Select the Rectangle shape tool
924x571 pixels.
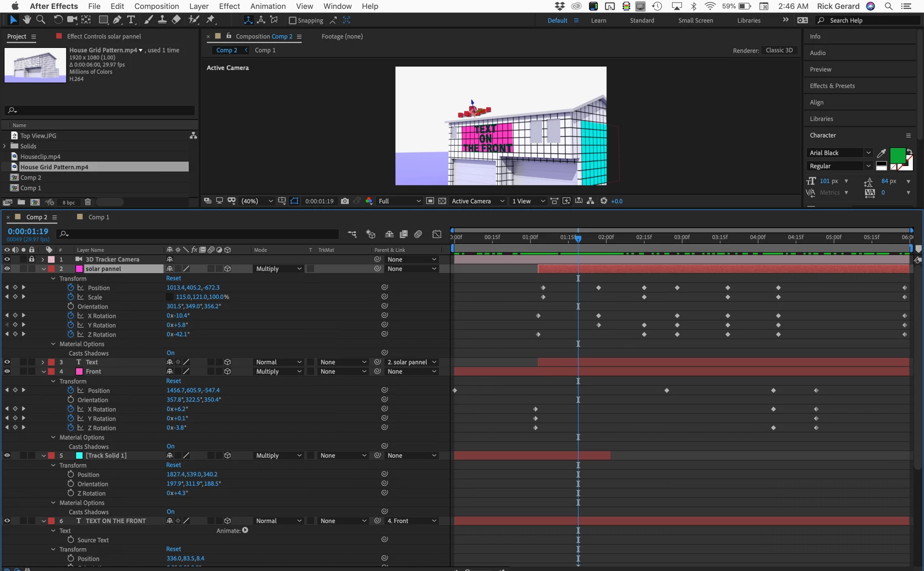(103, 20)
